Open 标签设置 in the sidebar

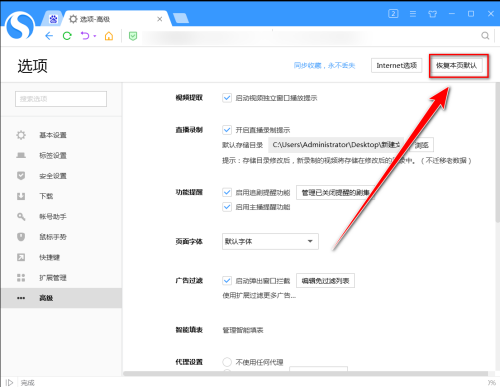61,155
